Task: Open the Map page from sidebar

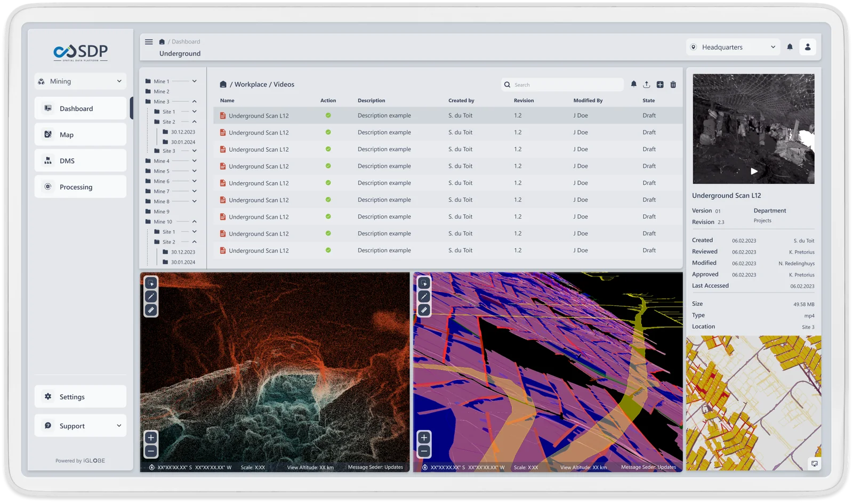Action: coord(81,135)
